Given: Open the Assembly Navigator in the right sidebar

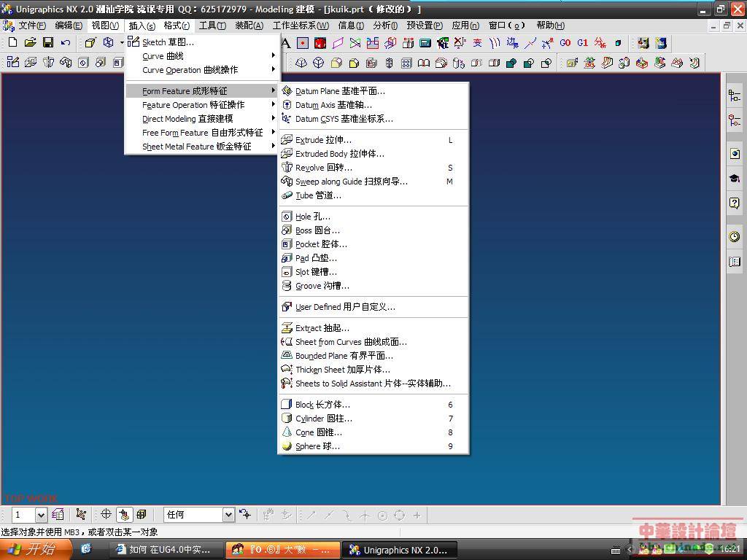Looking at the screenshot, I should click(x=735, y=96).
